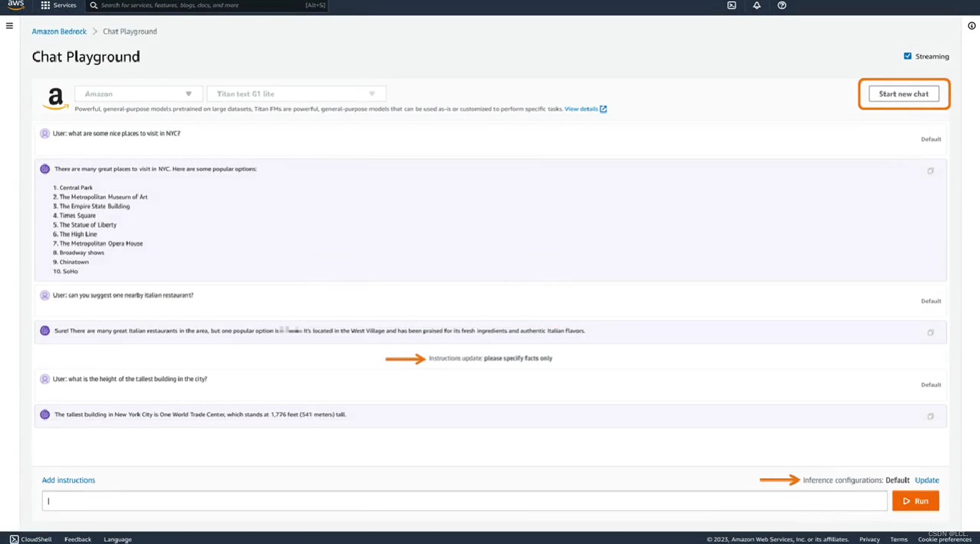Click the View details link
Screen dimensions: 980x544
(581, 109)
